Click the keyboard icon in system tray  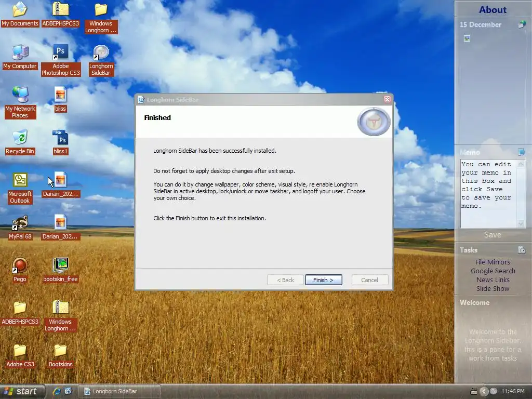[x=474, y=392]
